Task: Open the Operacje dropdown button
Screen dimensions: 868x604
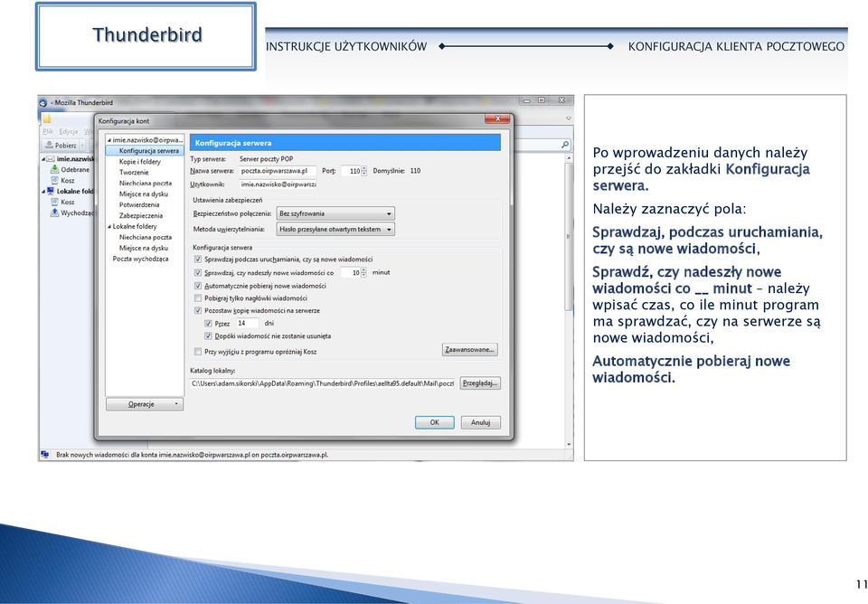Action: click(x=145, y=404)
